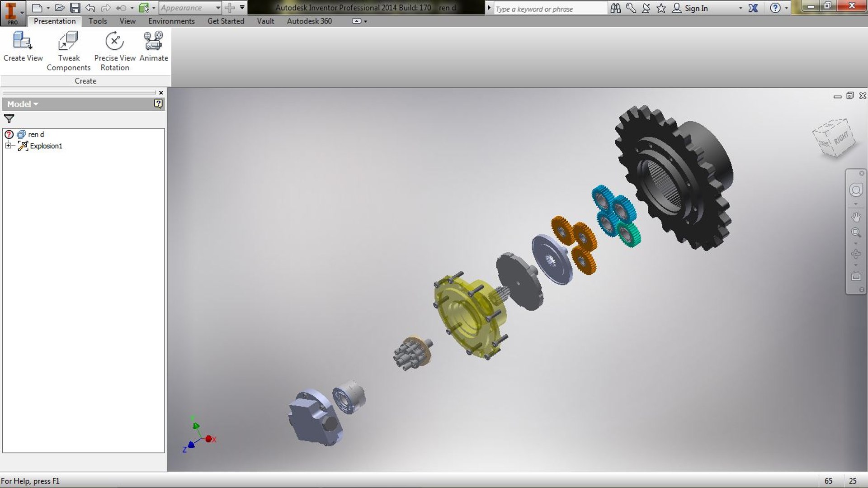This screenshot has height=488, width=868.
Task: Open the Environments tab
Action: click(171, 21)
